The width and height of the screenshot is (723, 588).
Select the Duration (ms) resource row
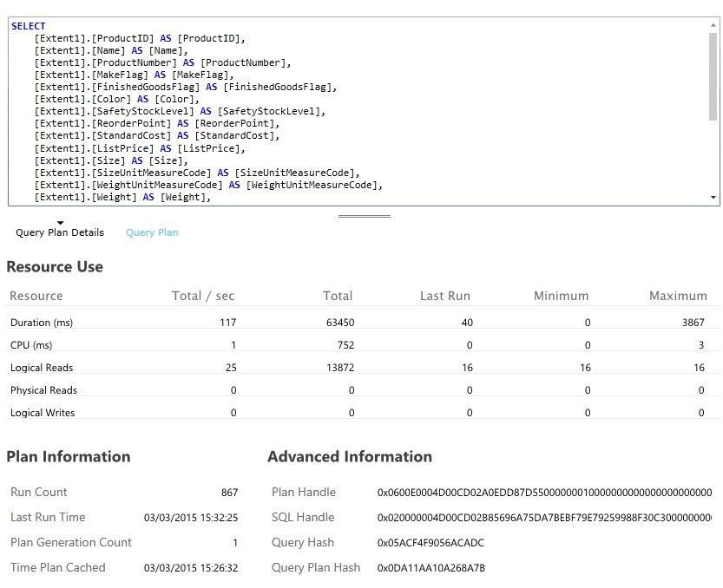[42, 323]
